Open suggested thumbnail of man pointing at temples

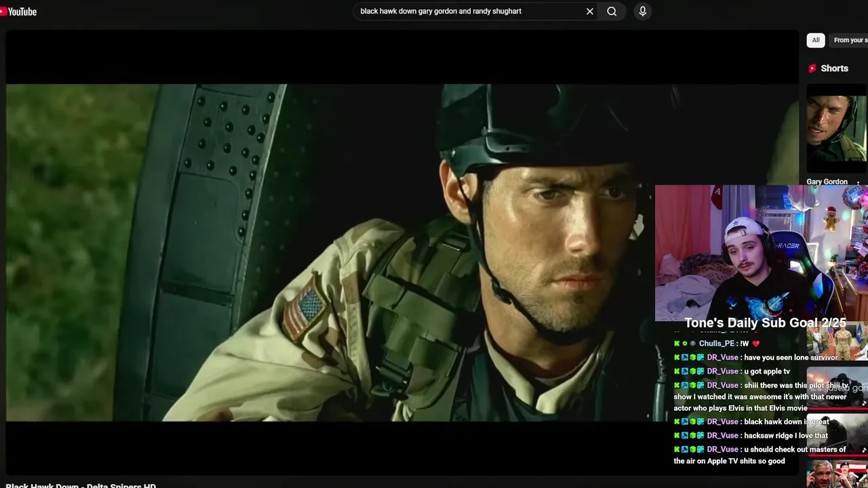pyautogui.click(x=837, y=474)
